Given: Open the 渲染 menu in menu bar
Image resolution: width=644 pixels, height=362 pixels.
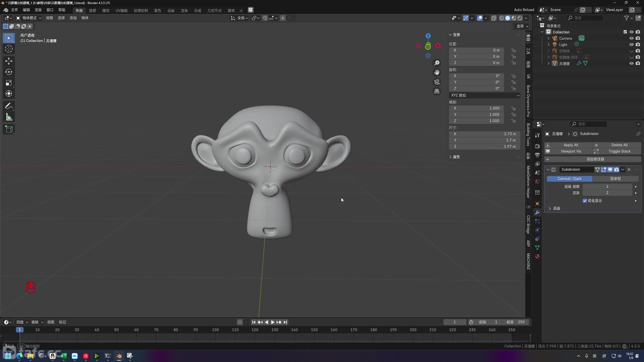Looking at the screenshot, I should coord(38,10).
